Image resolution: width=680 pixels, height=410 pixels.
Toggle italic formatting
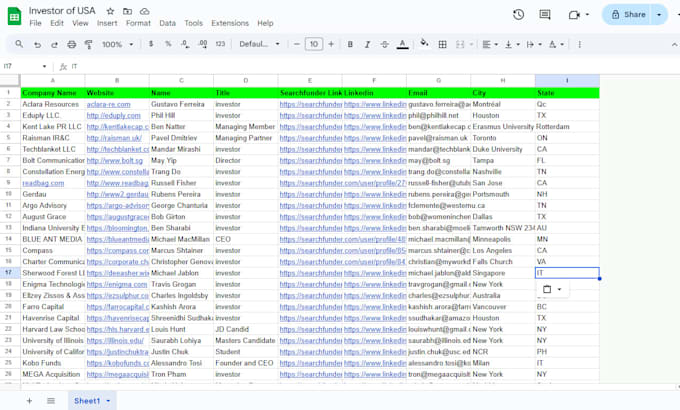[x=367, y=44]
